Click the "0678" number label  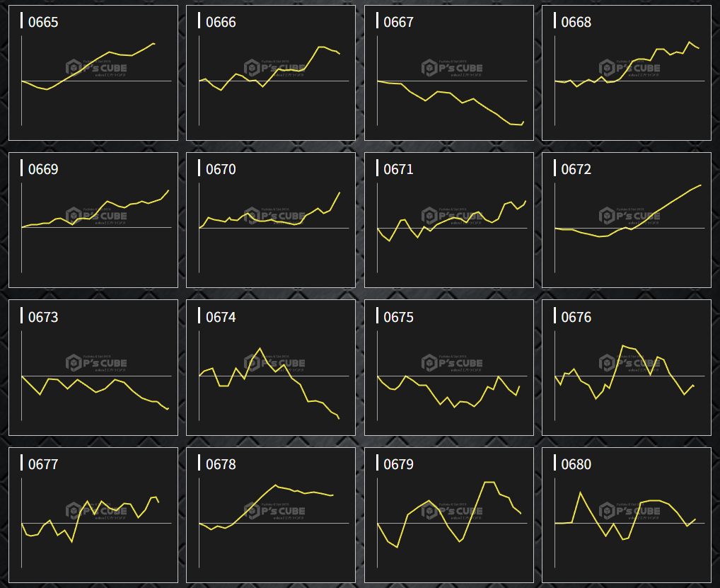click(x=221, y=465)
